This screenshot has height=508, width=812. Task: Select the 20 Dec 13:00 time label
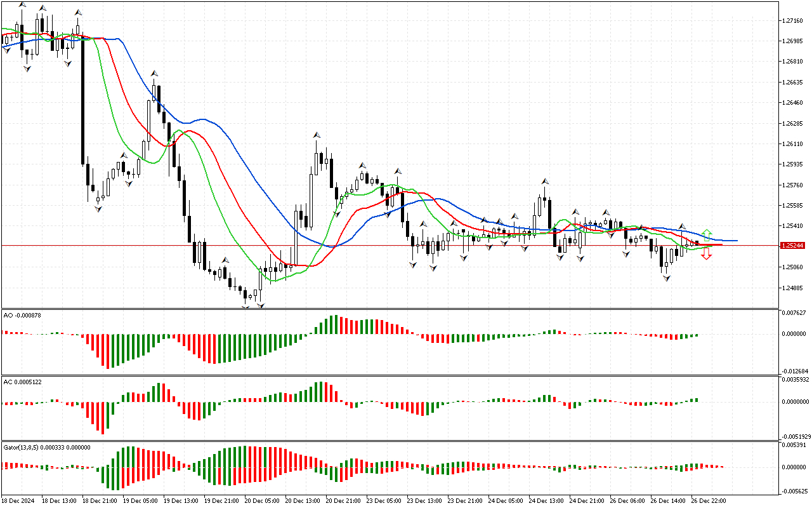pyautogui.click(x=303, y=501)
